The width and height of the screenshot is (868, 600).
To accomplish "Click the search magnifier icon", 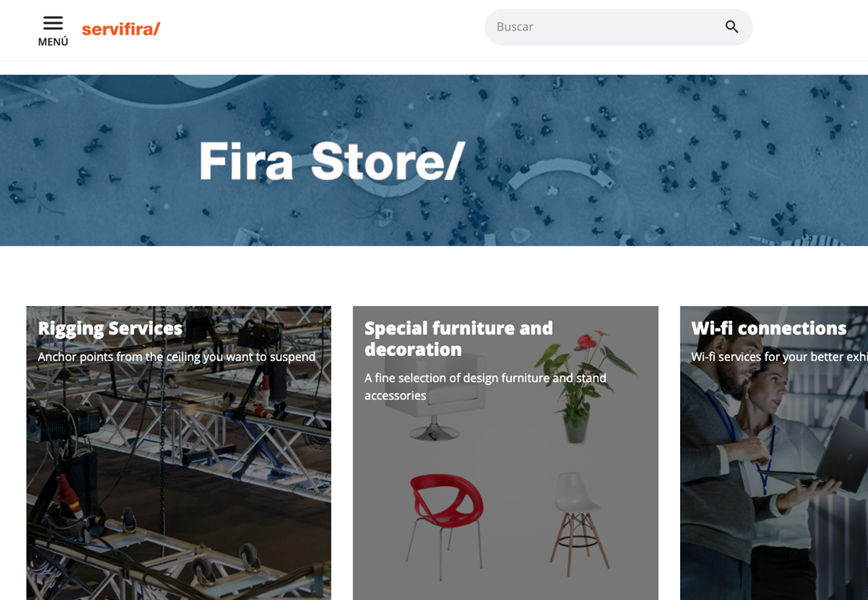I will tap(732, 27).
